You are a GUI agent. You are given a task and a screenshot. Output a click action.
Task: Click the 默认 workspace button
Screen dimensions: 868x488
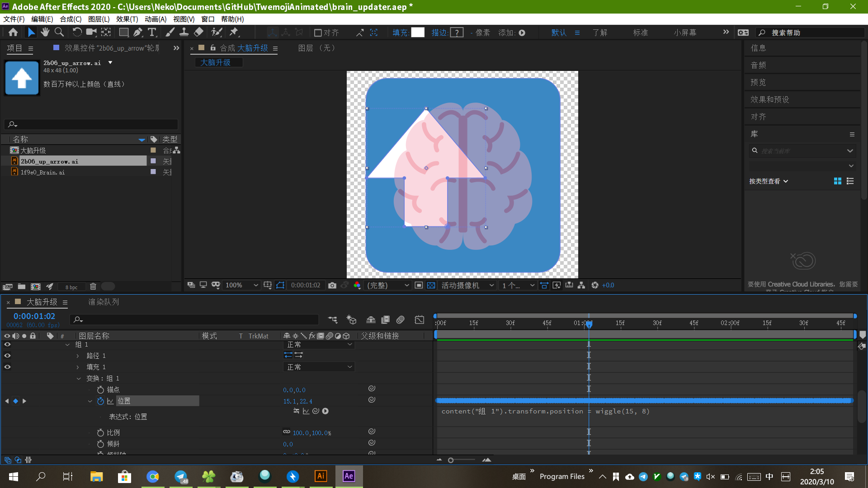click(x=559, y=33)
